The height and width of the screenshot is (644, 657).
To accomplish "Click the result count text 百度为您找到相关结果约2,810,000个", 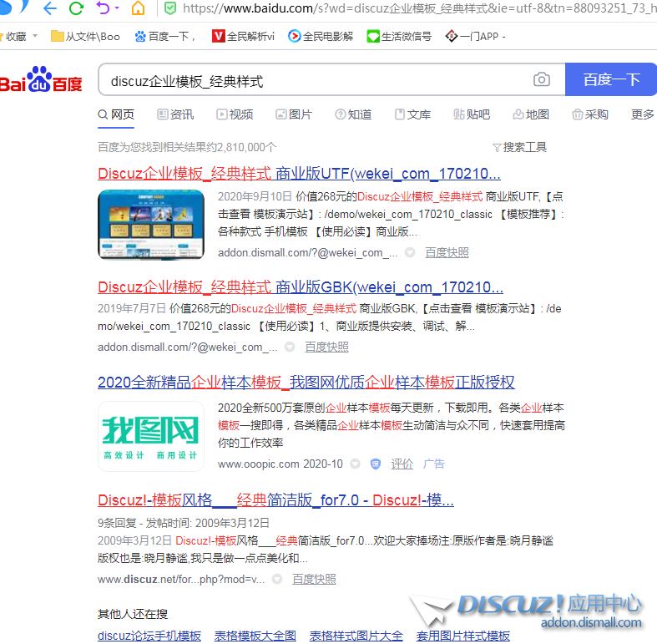I will tap(187, 147).
